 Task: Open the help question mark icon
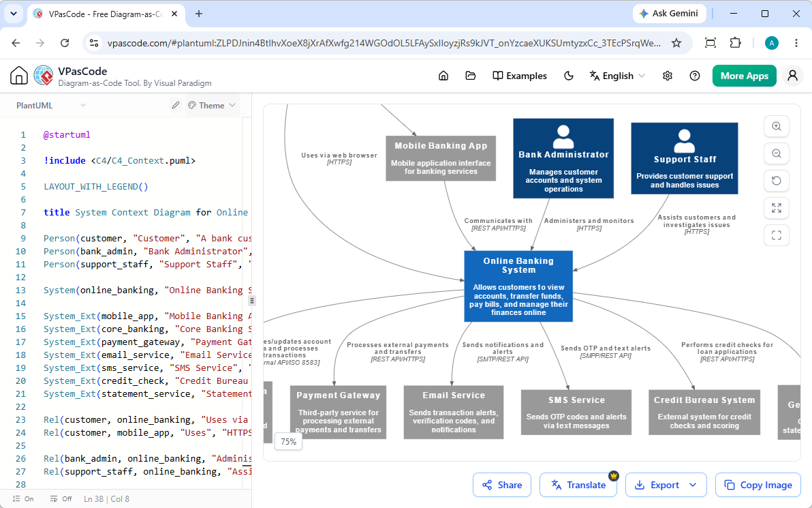[695, 76]
